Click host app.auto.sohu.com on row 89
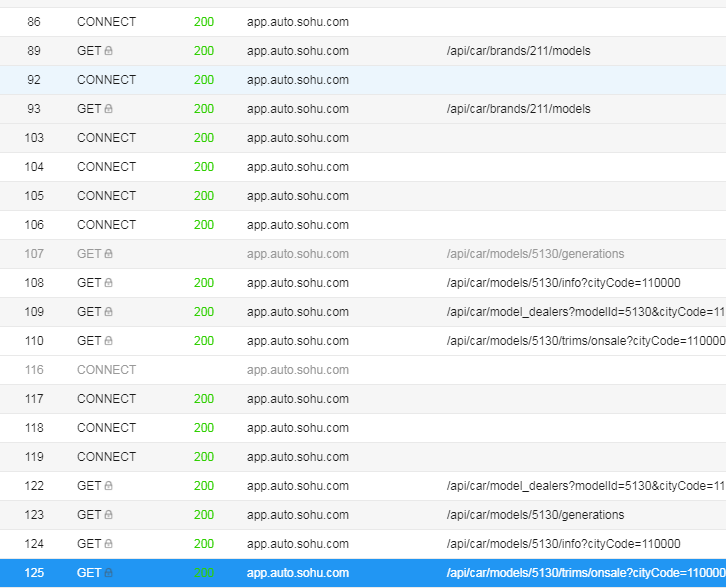Viewport: 726px width, 588px height. pyautogui.click(x=298, y=51)
